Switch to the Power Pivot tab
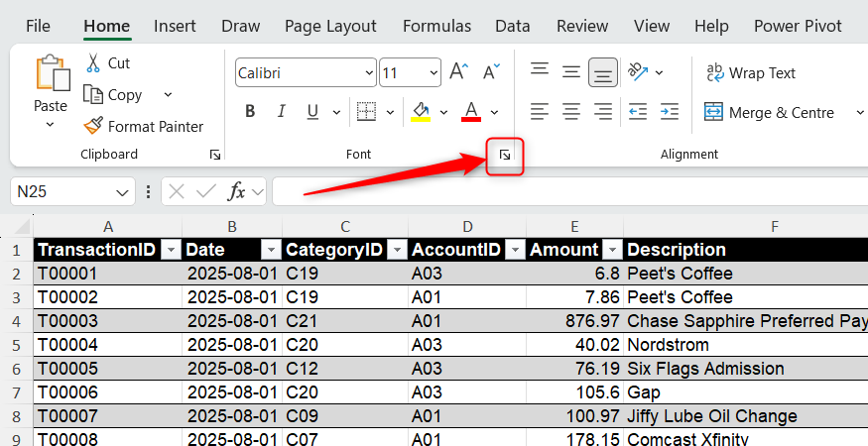The image size is (868, 446). pos(798,26)
